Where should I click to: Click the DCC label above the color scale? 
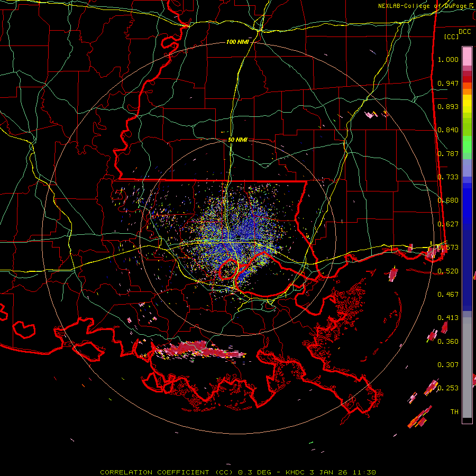pyautogui.click(x=464, y=32)
